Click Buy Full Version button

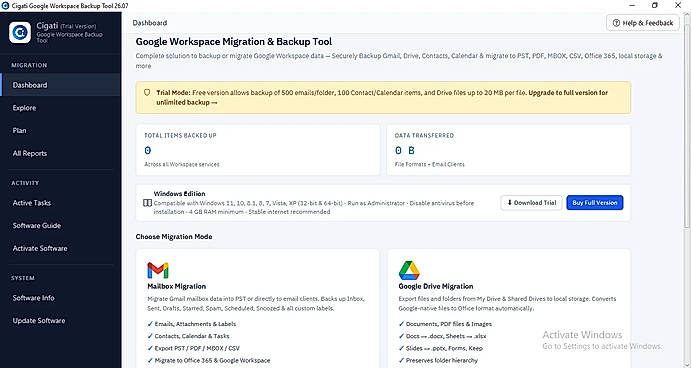click(x=594, y=203)
